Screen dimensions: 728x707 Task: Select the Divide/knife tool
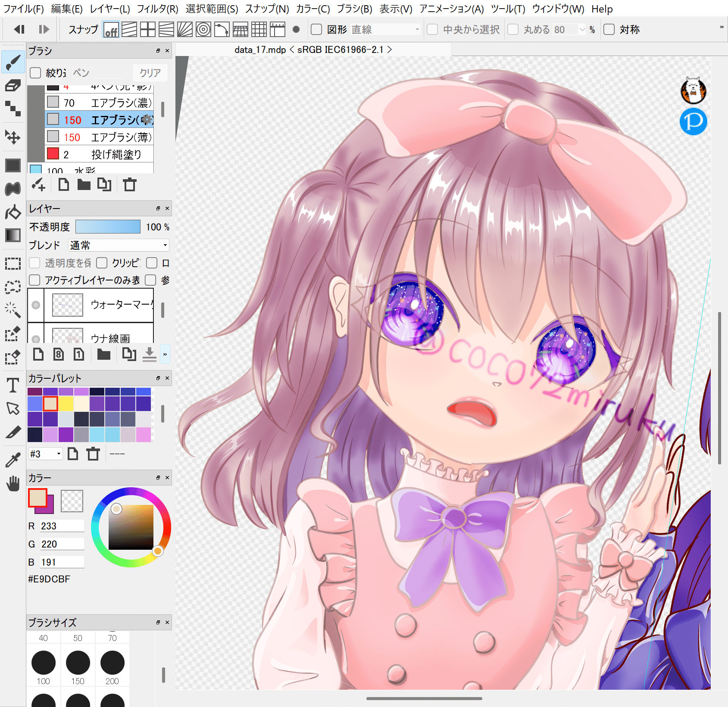tap(13, 432)
